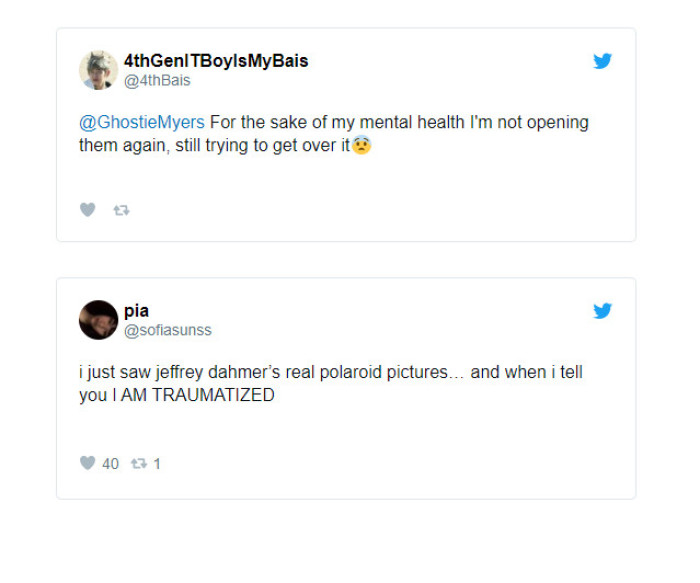
Task: Follow the @GhostieMyers mention link
Action: click(141, 122)
